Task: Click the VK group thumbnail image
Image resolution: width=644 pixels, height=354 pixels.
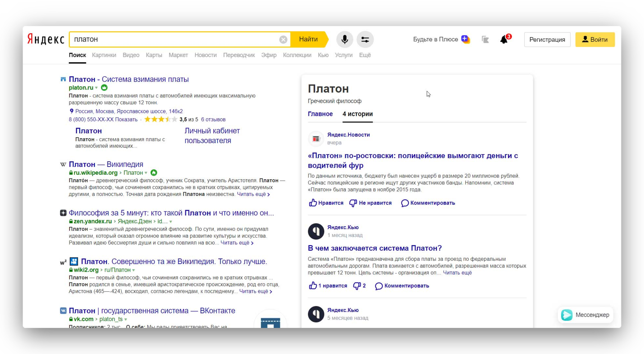Action: coord(270,319)
